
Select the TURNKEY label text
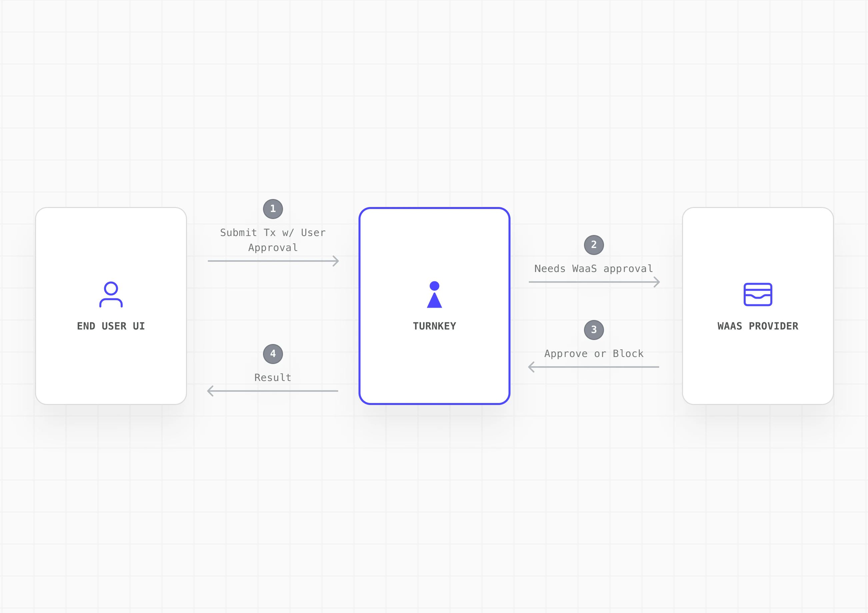pyautogui.click(x=434, y=326)
